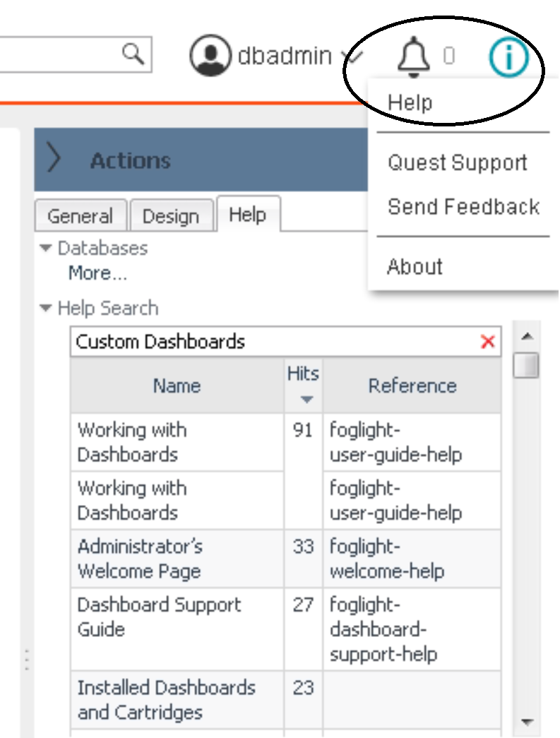
Task: Open the Dashboard Support Guide result
Action: click(x=159, y=617)
